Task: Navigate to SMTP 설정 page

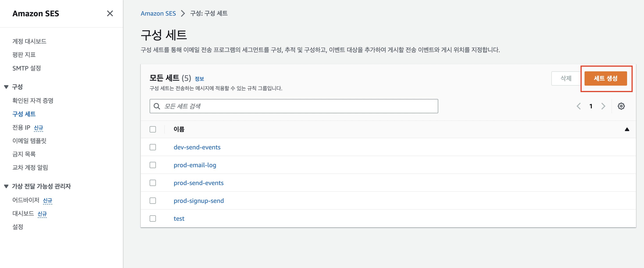Action: coord(26,68)
